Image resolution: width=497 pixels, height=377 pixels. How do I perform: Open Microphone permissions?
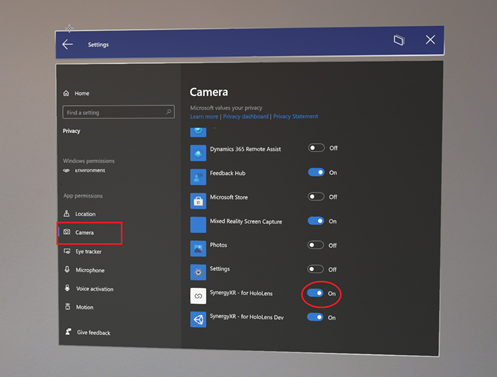click(84, 270)
